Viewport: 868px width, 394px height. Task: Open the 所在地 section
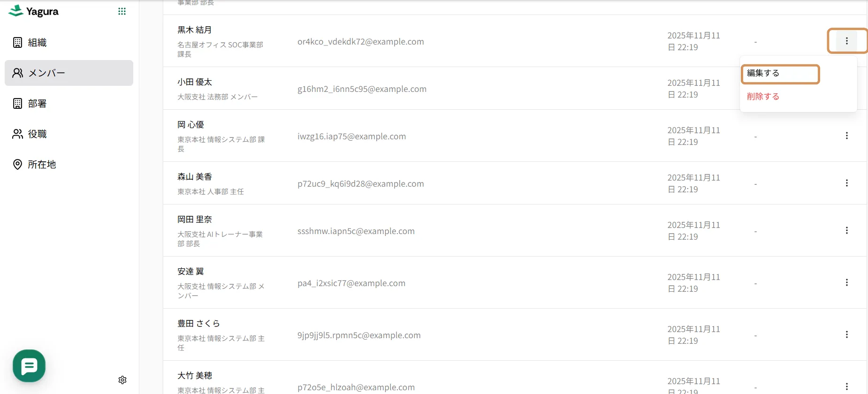point(69,165)
